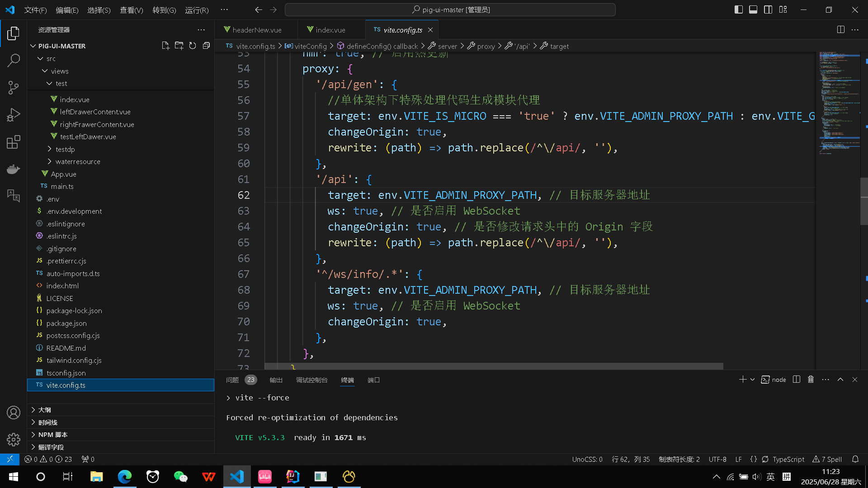The width and height of the screenshot is (868, 488).
Task: Toggle the primary sidebar visibility
Action: tap(738, 9)
